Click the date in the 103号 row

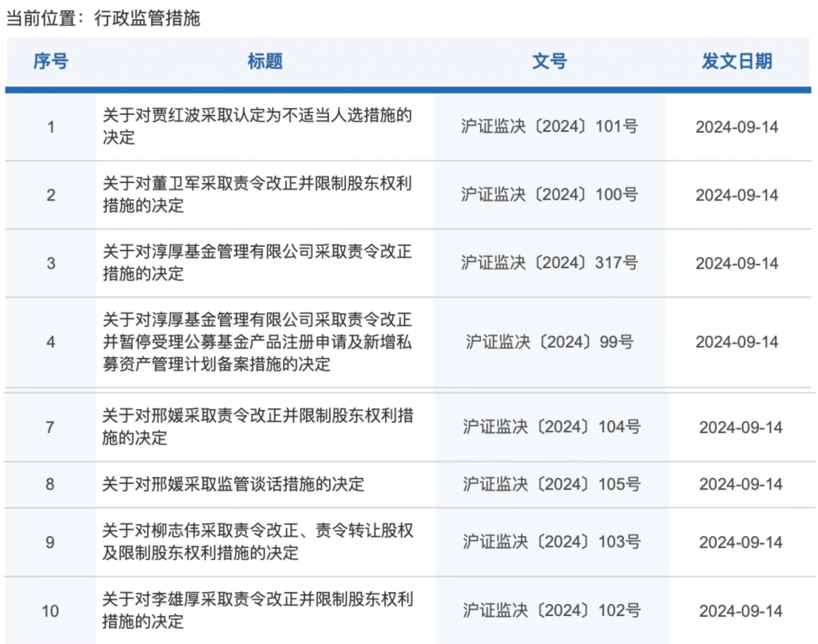point(741,543)
